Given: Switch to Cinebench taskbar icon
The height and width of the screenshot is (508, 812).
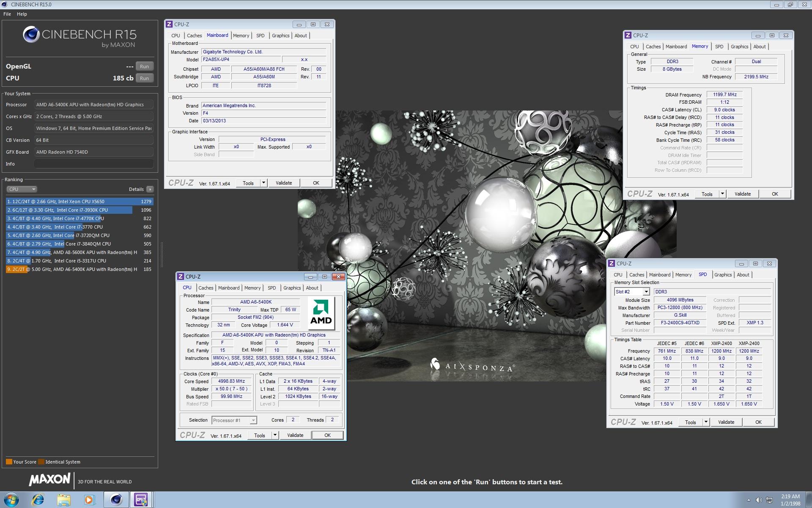Looking at the screenshot, I should coord(116,500).
